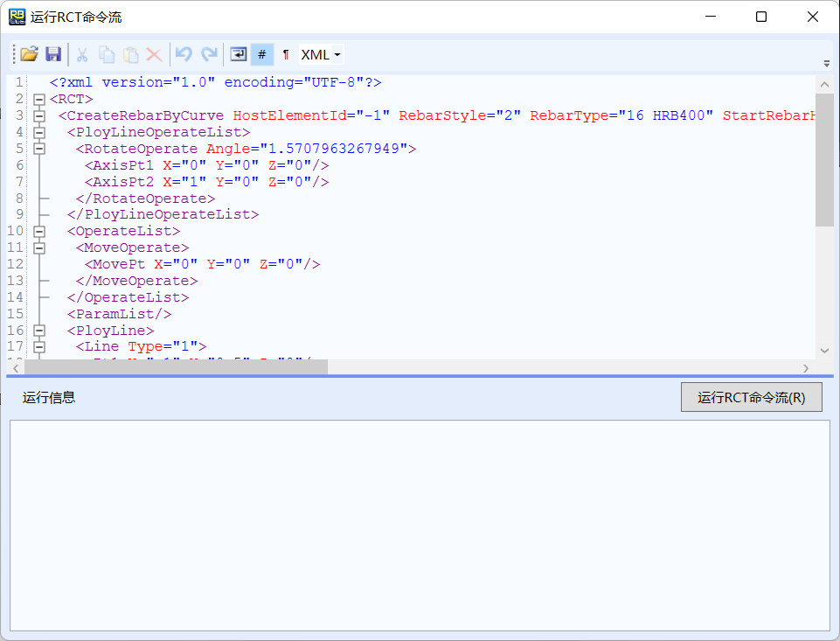Click the Open file folder icon
The width and height of the screenshot is (840, 641).
(29, 54)
